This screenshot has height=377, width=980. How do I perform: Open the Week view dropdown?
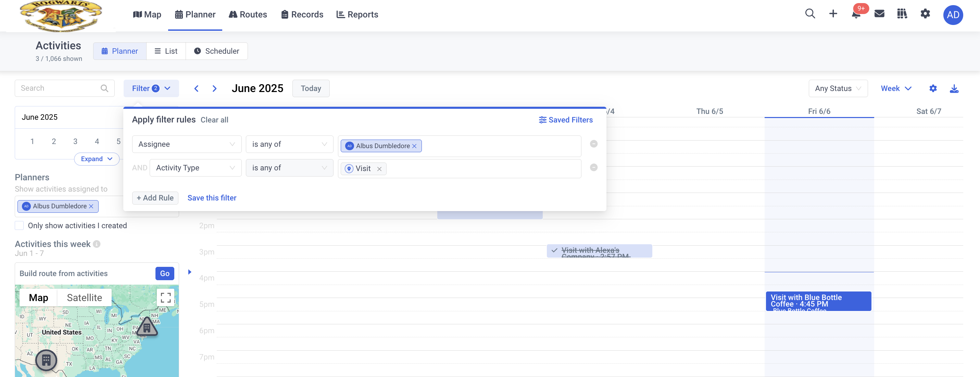tap(896, 89)
